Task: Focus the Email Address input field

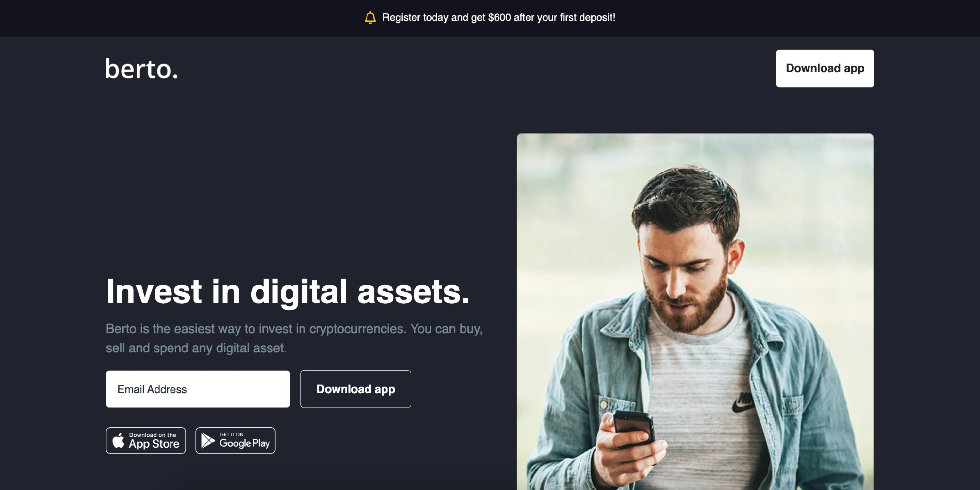Action: click(x=198, y=389)
